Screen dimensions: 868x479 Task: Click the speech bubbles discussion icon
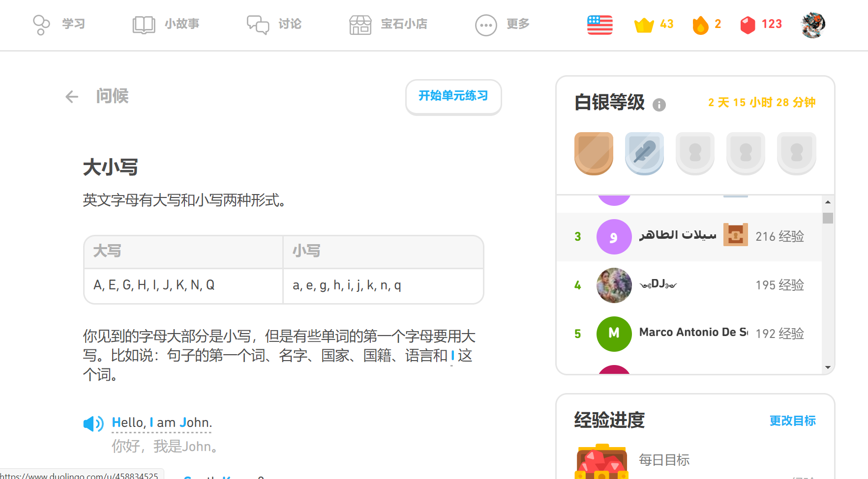click(258, 25)
